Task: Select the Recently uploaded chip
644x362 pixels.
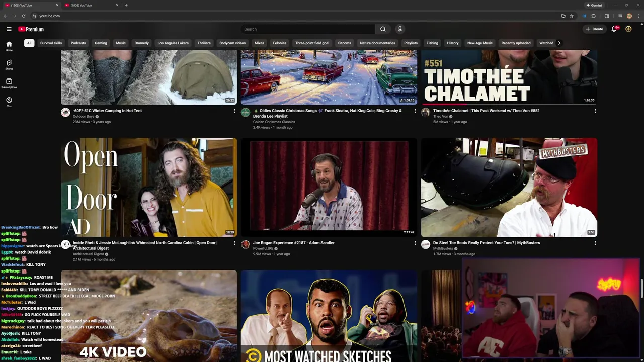Action: [516, 43]
